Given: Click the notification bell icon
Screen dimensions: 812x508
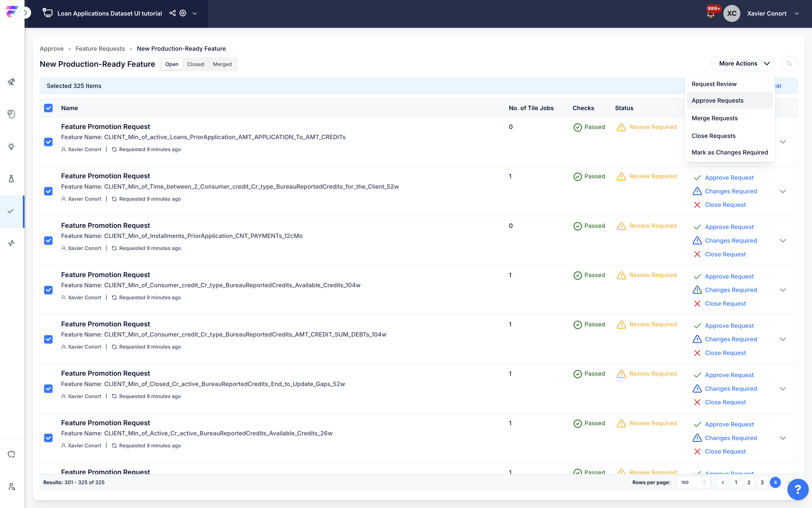Looking at the screenshot, I should click(710, 15).
